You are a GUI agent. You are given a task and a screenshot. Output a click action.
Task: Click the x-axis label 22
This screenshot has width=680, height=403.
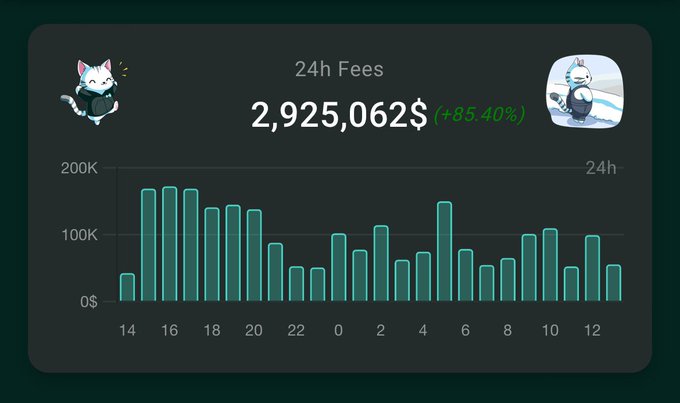(296, 331)
